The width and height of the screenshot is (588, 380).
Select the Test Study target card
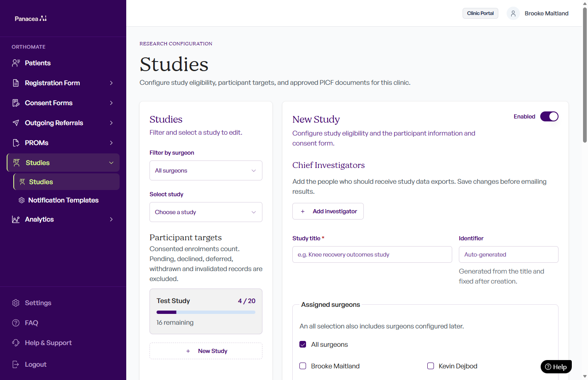pyautogui.click(x=206, y=311)
